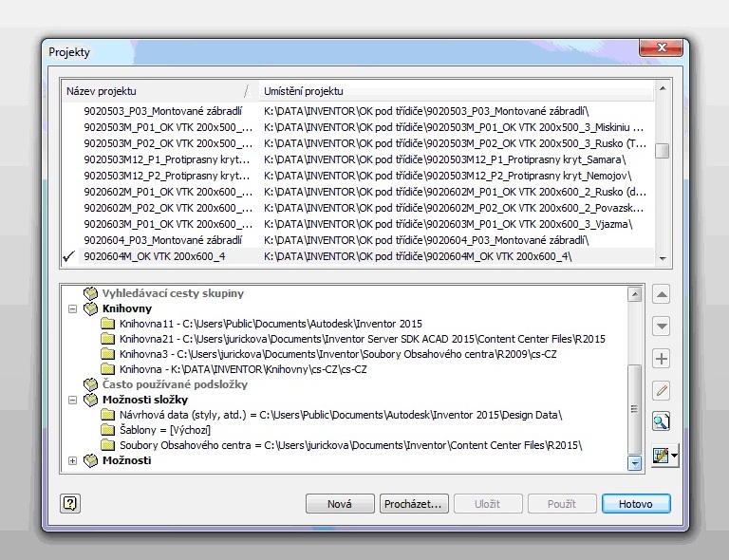The image size is (729, 560).
Task: Click folder icon beside Soubory Obsahového centra
Action: tap(108, 445)
